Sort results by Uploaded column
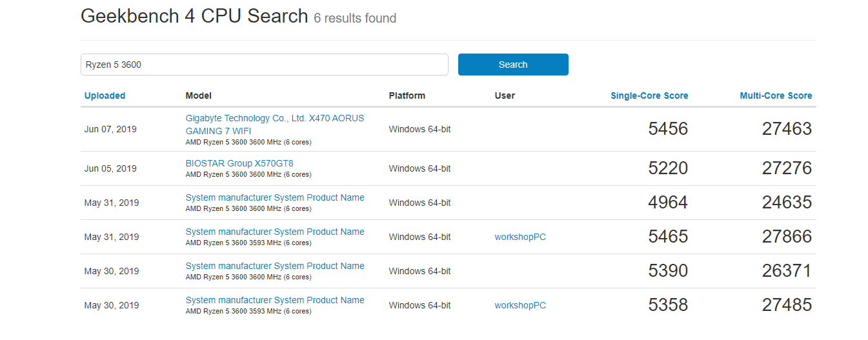The width and height of the screenshot is (868, 340). 105,95
